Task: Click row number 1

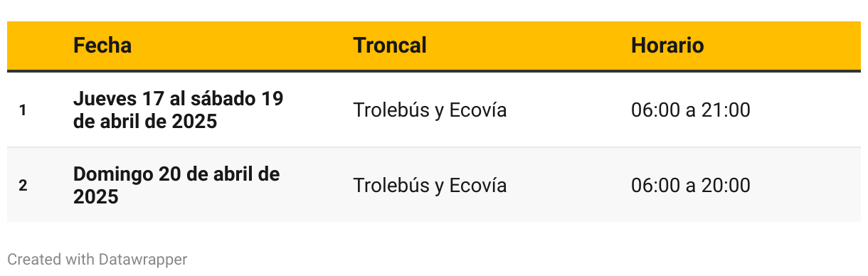Action: tap(23, 110)
